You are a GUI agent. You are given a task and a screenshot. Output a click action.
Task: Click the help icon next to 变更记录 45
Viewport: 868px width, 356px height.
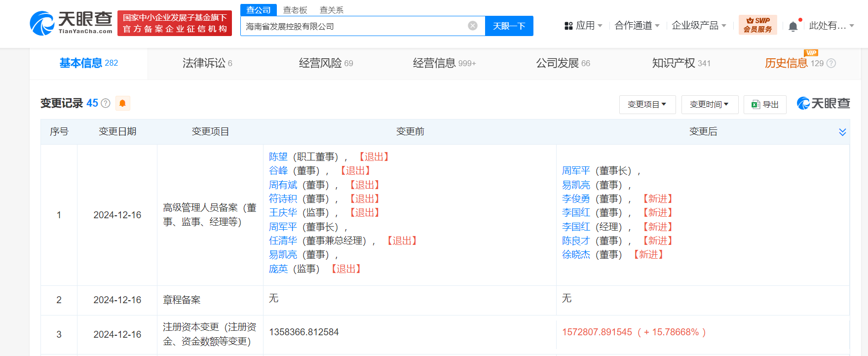(106, 103)
